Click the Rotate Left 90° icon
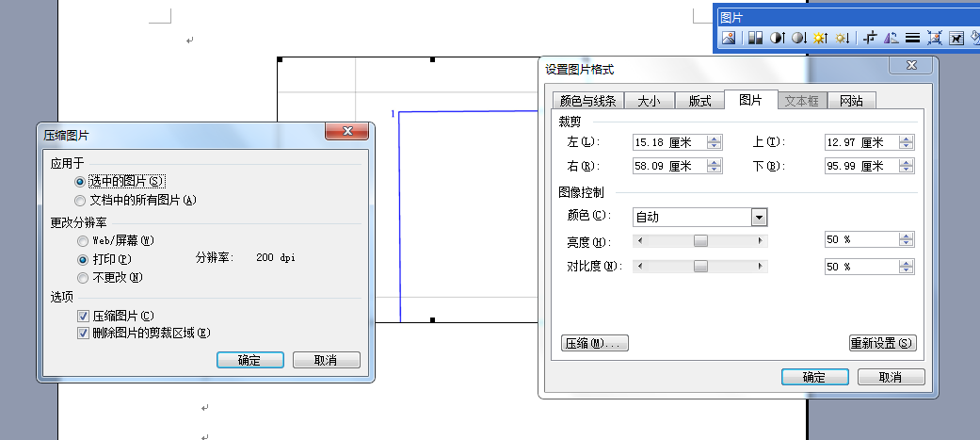Image resolution: width=980 pixels, height=440 pixels. coord(892,39)
